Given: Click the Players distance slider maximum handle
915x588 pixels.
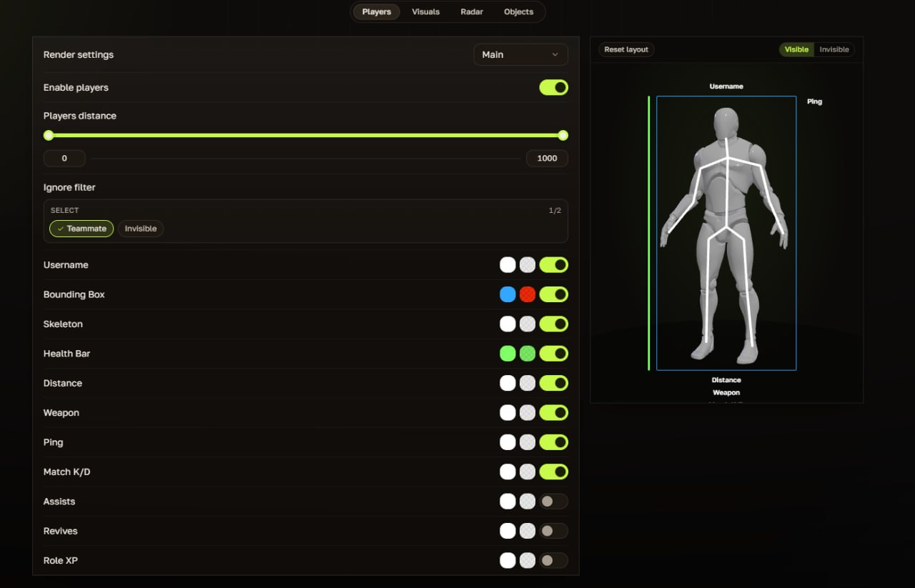Looking at the screenshot, I should click(563, 136).
